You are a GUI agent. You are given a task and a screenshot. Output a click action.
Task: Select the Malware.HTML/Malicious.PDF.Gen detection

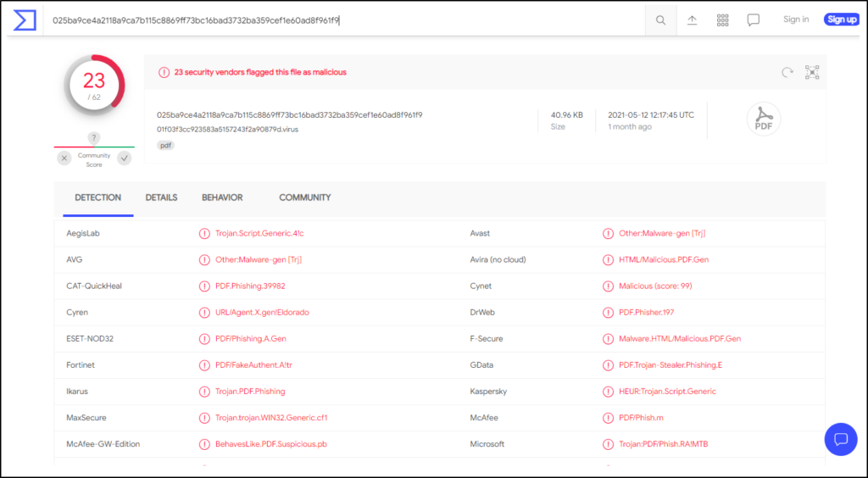(x=680, y=339)
